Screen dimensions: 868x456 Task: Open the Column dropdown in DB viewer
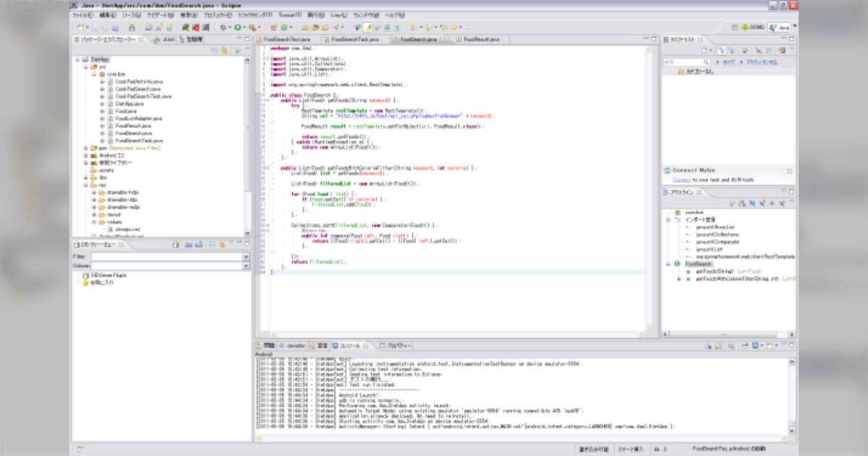pos(246,266)
